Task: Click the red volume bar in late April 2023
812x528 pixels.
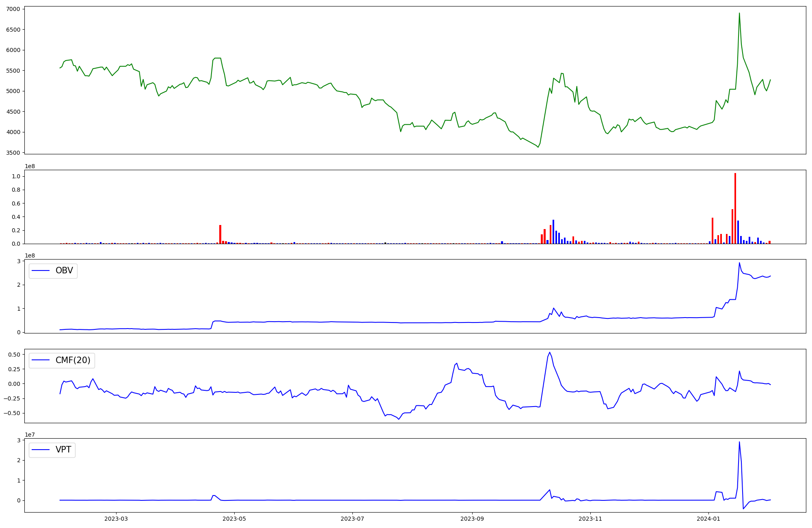Action: click(220, 234)
